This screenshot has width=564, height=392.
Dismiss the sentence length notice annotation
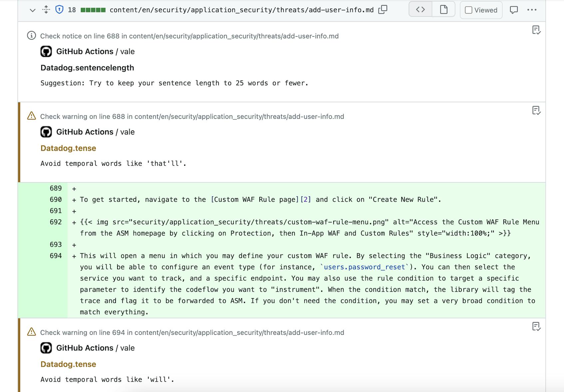point(536,30)
